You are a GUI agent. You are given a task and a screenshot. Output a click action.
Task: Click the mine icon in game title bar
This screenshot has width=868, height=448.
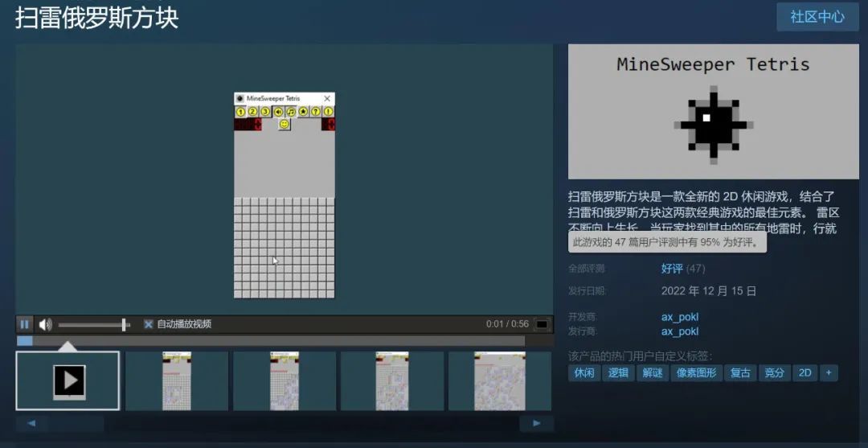click(240, 99)
